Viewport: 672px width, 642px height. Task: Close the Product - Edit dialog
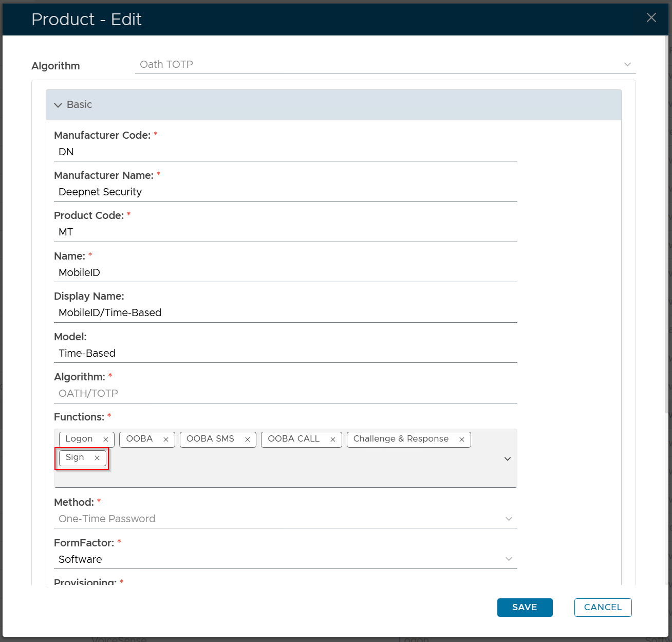[651, 18]
